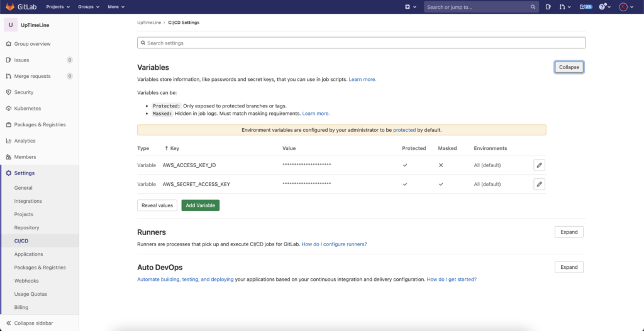This screenshot has width=644, height=331.
Task: Open the To-Do list icon showing 25
Action: (586, 7)
